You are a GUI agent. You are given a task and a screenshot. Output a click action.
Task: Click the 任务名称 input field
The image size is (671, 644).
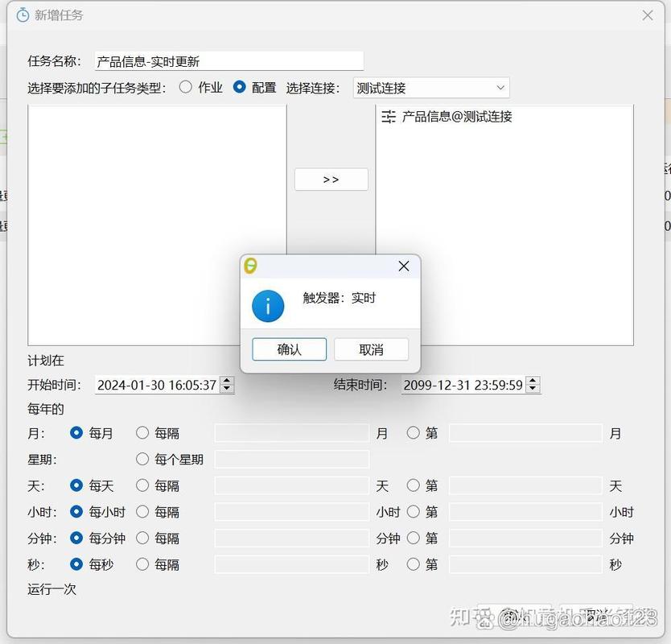[x=228, y=60]
